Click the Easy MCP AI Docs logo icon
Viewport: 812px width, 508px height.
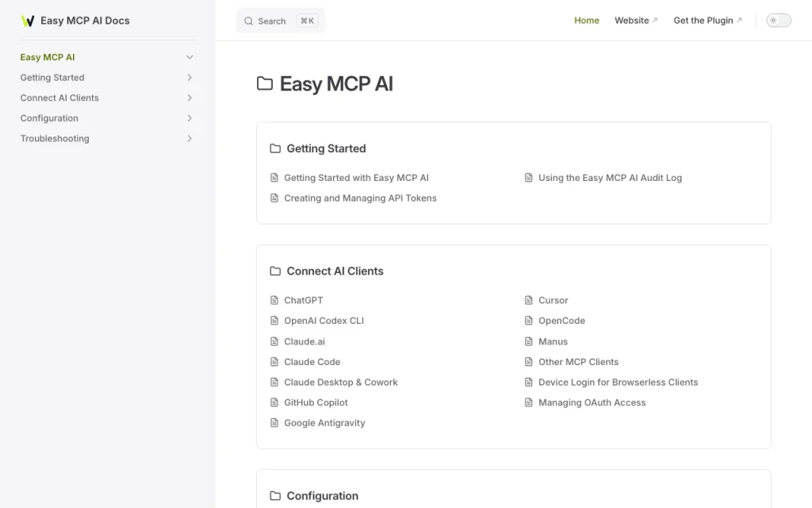click(28, 21)
